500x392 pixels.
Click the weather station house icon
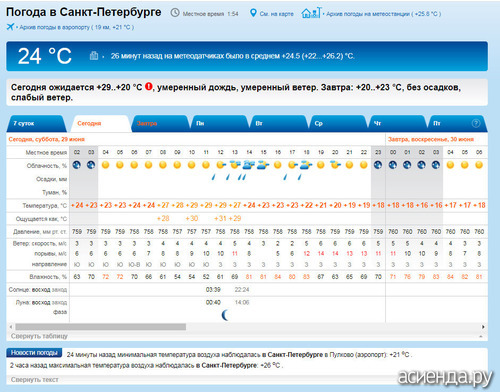point(311,13)
